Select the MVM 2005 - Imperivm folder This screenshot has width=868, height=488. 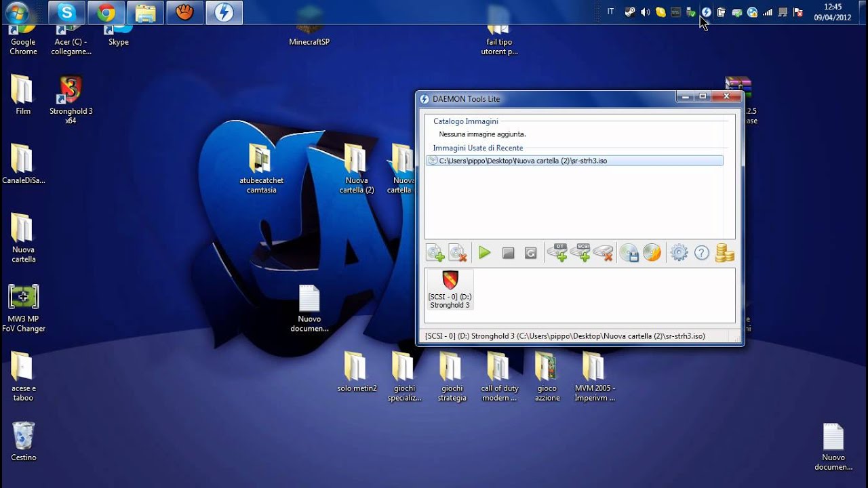click(594, 377)
